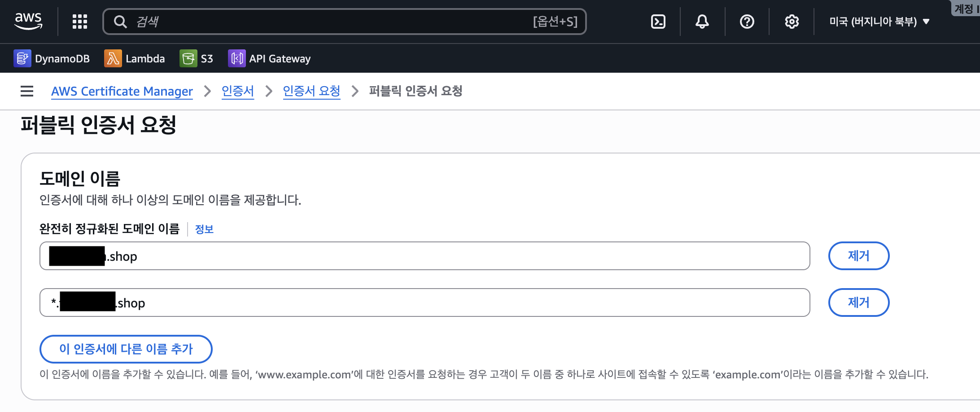Click 이 인증서에 다른 이름 추가 button
The height and width of the screenshot is (412, 980).
(x=126, y=349)
